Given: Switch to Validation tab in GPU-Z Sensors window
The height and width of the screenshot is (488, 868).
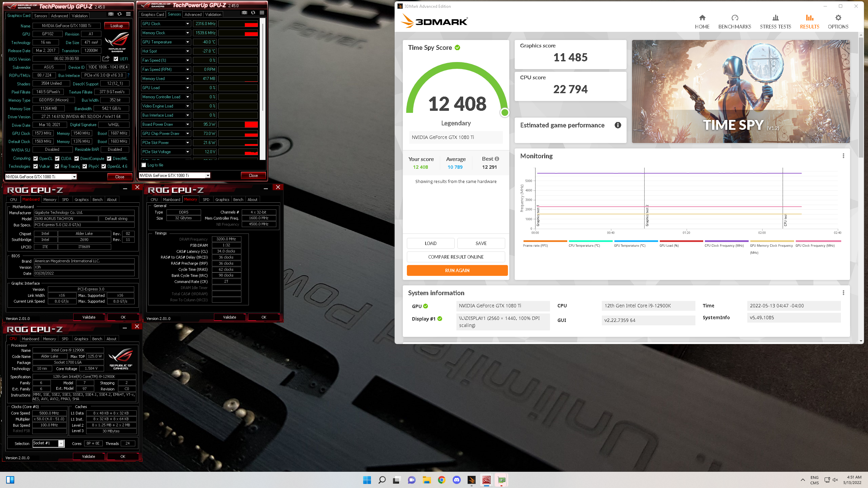Looking at the screenshot, I should (x=213, y=14).
